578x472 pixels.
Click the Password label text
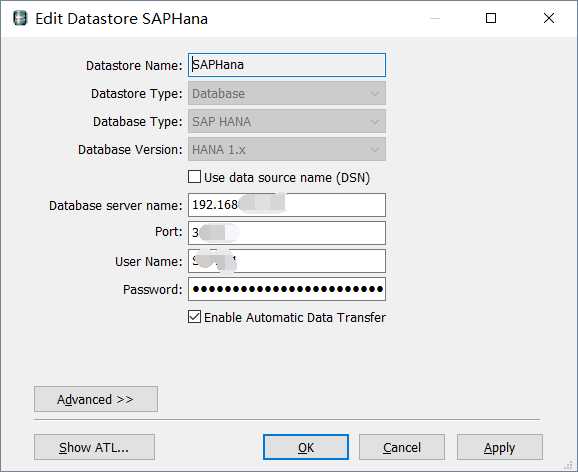[153, 290]
